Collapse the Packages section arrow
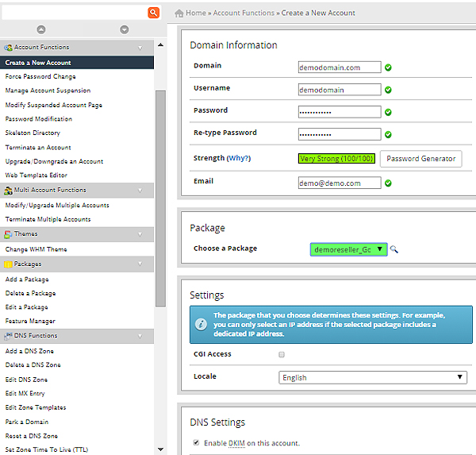 140,264
